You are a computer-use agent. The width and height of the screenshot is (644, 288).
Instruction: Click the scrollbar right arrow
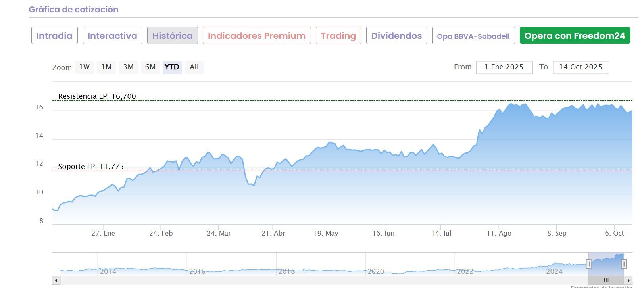[628, 280]
